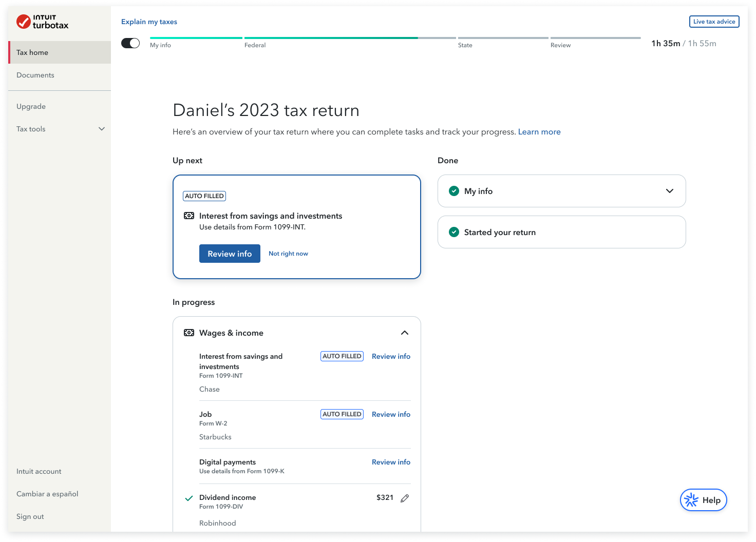Click AUTO FILLED badge on Interest row
756x542 pixels.
point(342,356)
